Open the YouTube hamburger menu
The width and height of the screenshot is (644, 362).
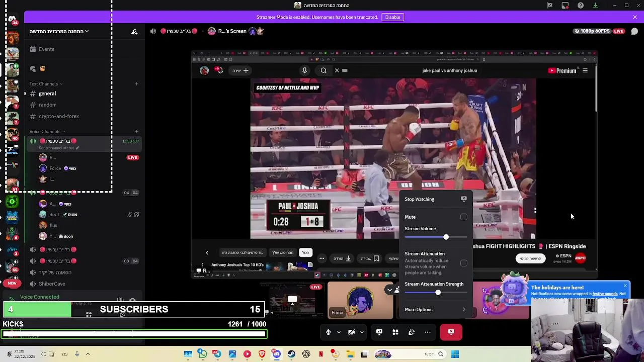585,71
